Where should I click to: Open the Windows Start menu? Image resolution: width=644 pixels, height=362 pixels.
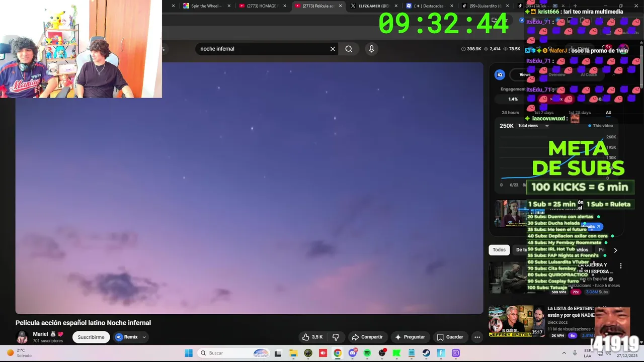coord(189,353)
